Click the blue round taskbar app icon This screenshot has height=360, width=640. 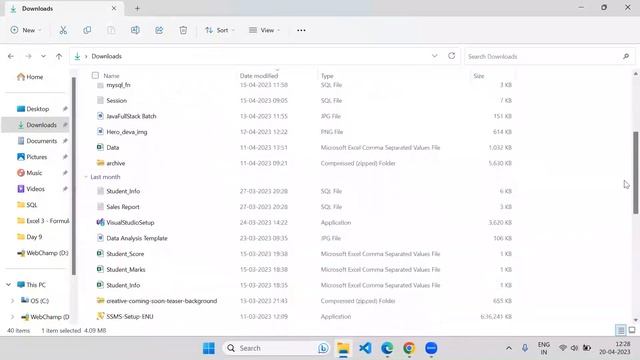click(431, 348)
